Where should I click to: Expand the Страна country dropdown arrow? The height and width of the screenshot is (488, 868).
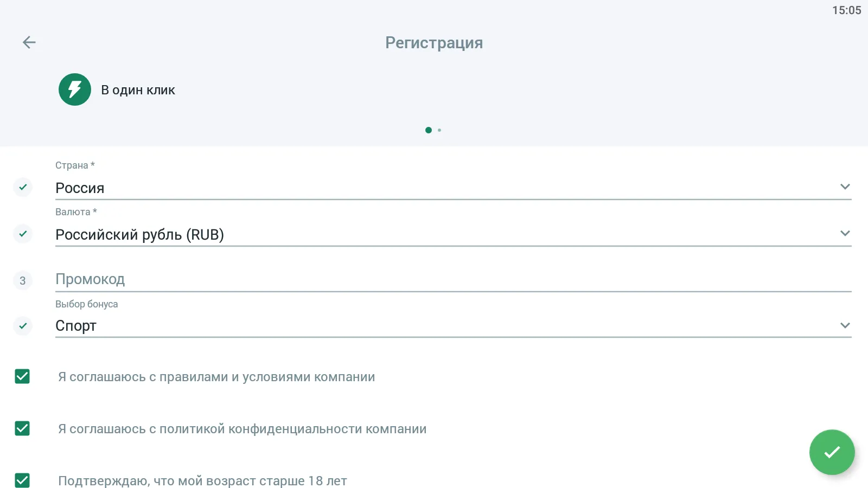pyautogui.click(x=845, y=187)
